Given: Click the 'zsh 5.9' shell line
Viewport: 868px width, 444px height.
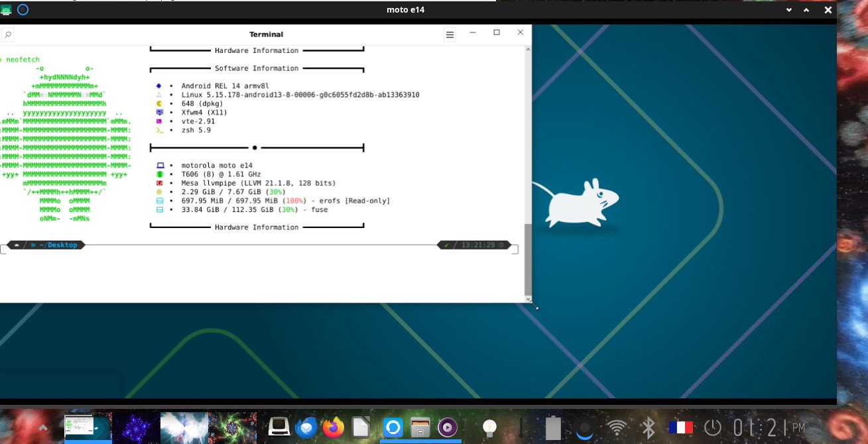Looking at the screenshot, I should [x=196, y=130].
